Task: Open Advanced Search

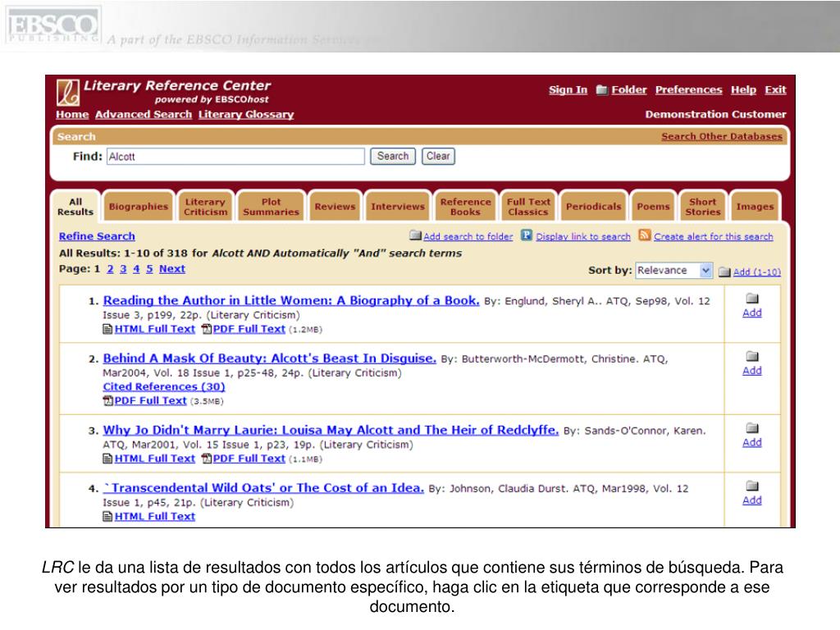Action: 144,115
